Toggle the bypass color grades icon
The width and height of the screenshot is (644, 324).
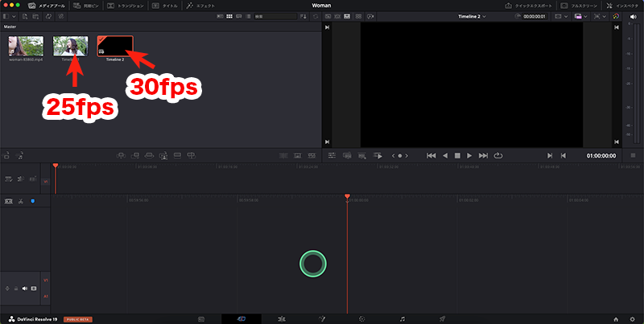[x=616, y=16]
